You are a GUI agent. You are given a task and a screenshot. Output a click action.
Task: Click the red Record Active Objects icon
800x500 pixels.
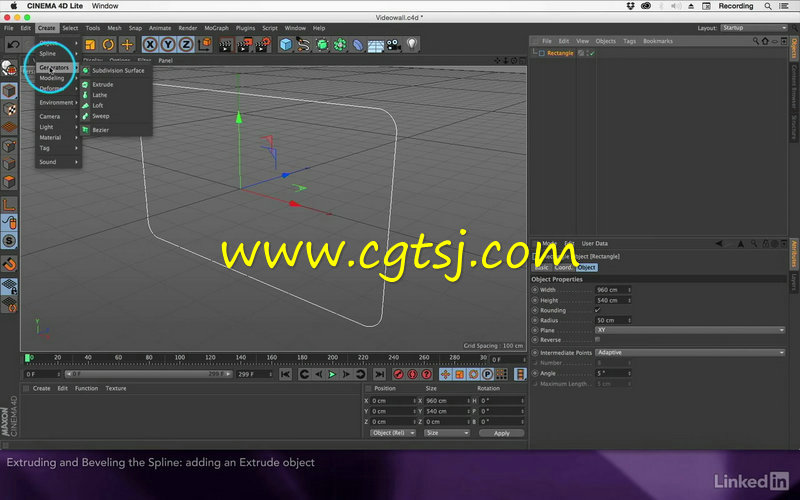point(398,374)
